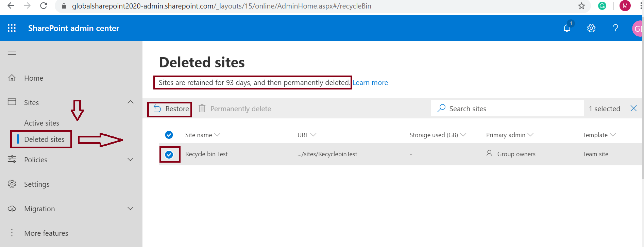Reload the page in browser

pos(44,6)
